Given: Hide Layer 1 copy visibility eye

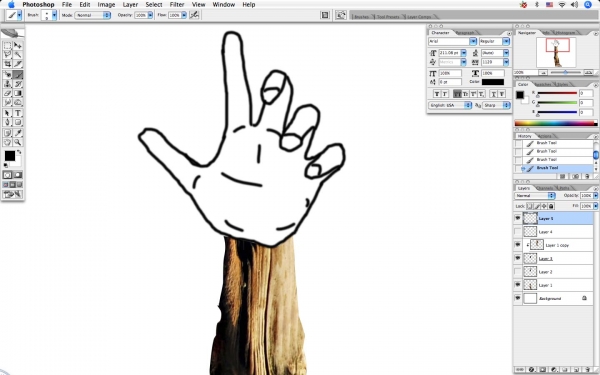Looking at the screenshot, I should click(518, 245).
